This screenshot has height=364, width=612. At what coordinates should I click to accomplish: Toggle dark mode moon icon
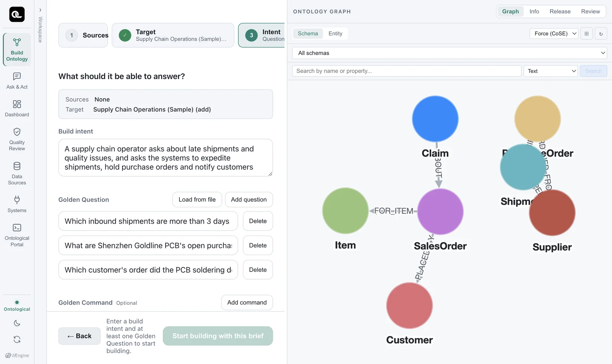pyautogui.click(x=17, y=323)
